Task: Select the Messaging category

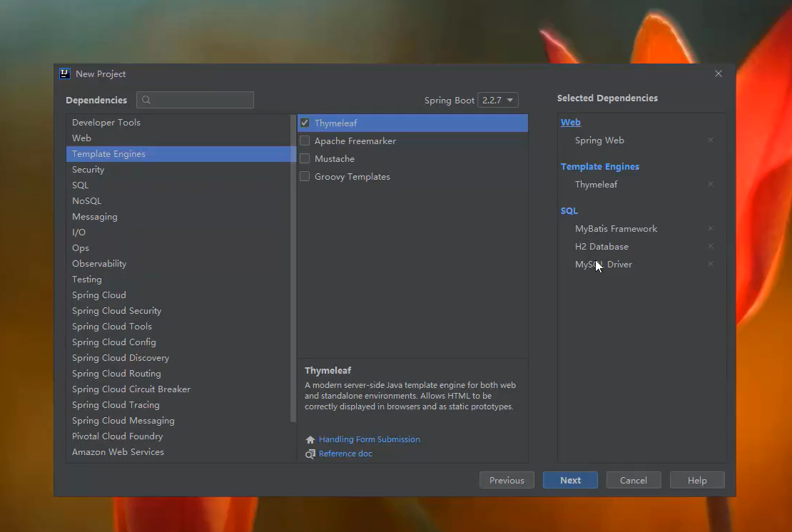Action: 179,217
